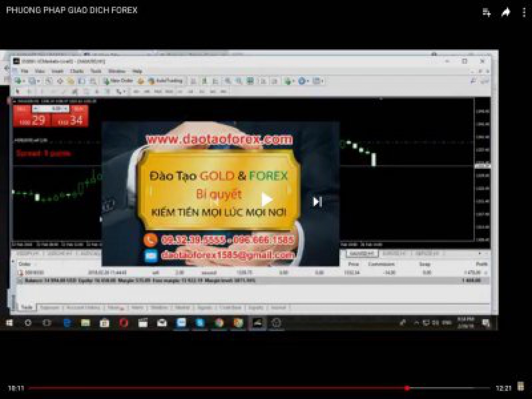Open Task View on the taskbar
The height and width of the screenshot is (399, 532).
point(47,323)
